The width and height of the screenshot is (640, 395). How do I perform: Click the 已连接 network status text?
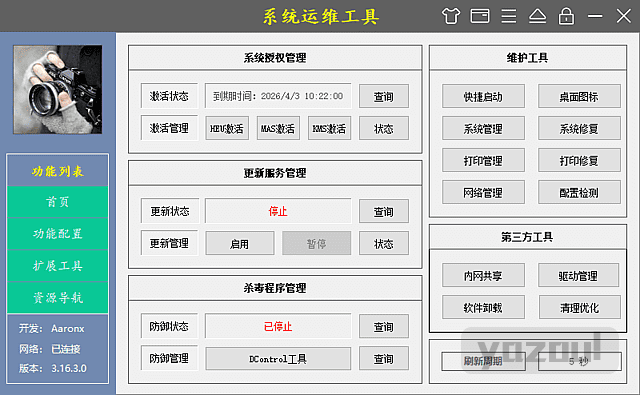click(66, 349)
